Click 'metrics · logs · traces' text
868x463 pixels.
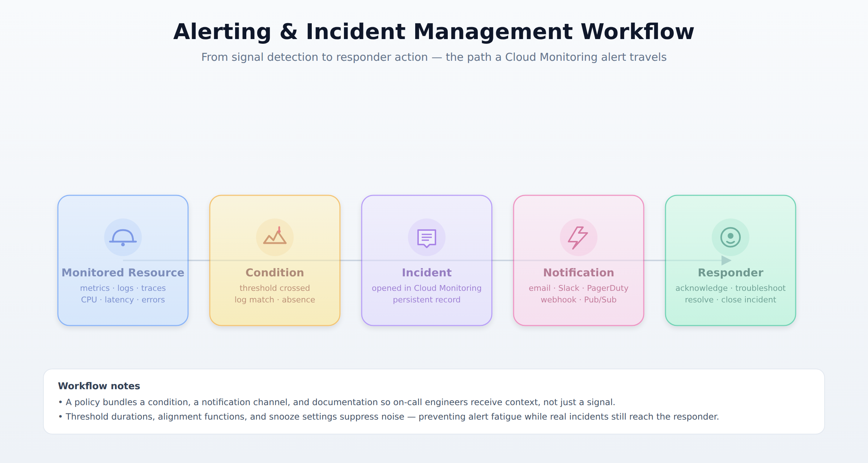point(123,288)
